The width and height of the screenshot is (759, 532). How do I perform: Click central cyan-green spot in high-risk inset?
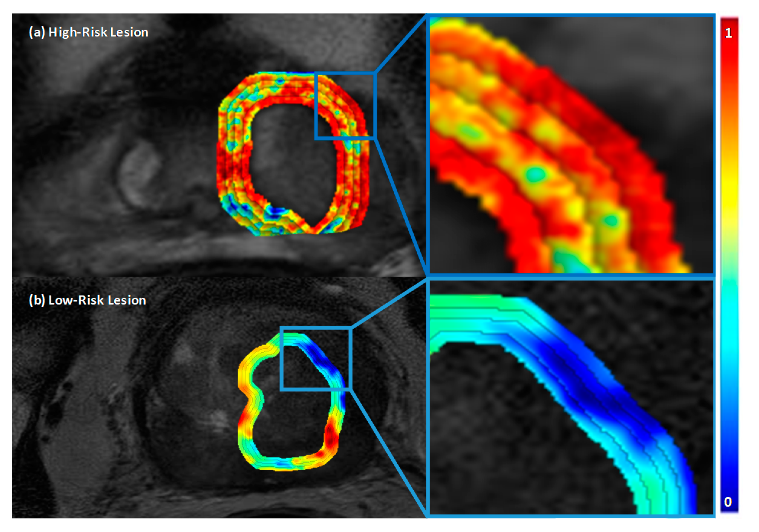pyautogui.click(x=535, y=174)
